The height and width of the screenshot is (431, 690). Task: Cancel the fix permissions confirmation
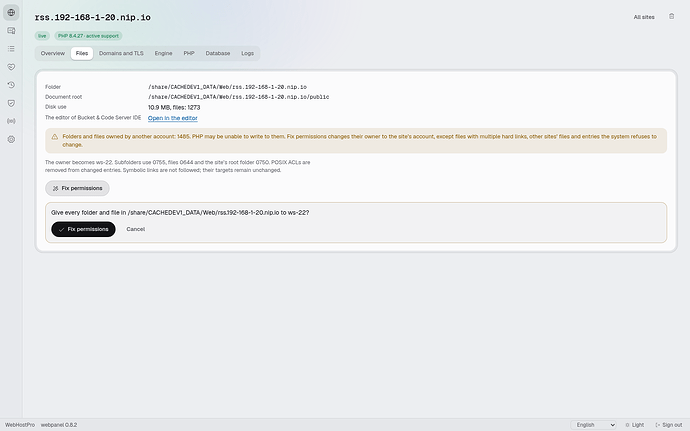point(136,229)
